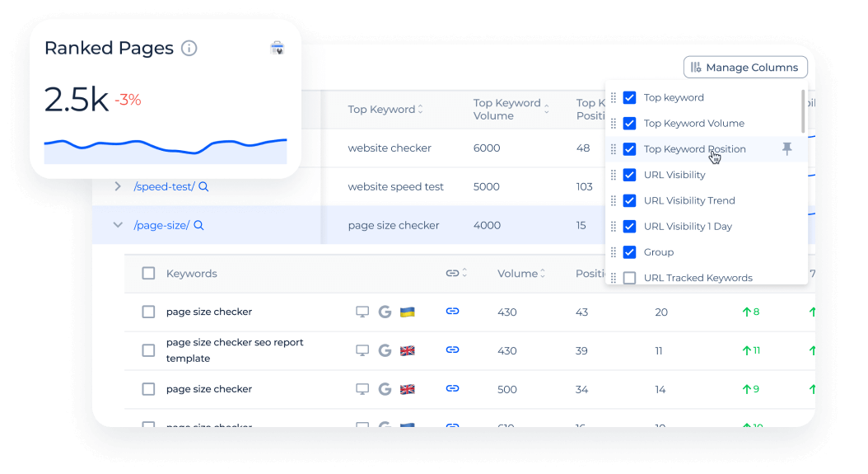Click the bag icon on the Ranked Pages card
Image resolution: width=868 pixels, height=474 pixels.
[278, 49]
